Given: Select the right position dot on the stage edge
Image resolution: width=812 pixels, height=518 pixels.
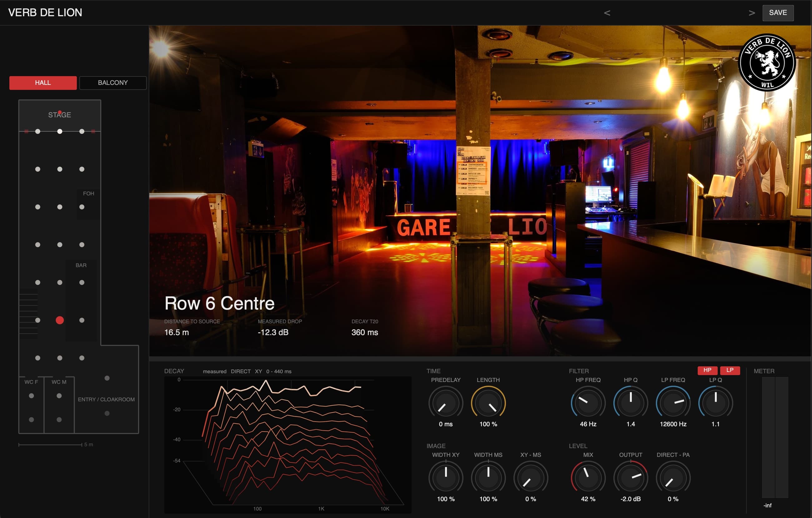Looking at the screenshot, I should pos(82,131).
